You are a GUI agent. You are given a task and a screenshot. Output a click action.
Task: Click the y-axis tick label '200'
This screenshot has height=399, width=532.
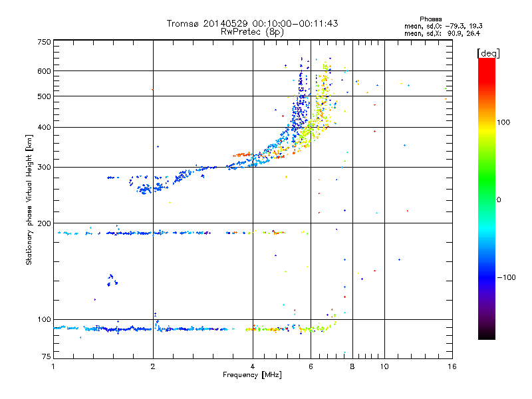pyautogui.click(x=44, y=223)
